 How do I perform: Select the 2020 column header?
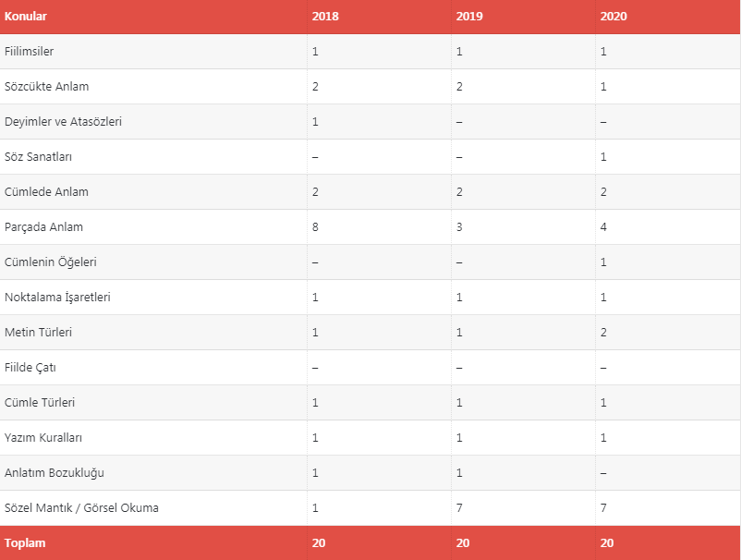pos(613,16)
